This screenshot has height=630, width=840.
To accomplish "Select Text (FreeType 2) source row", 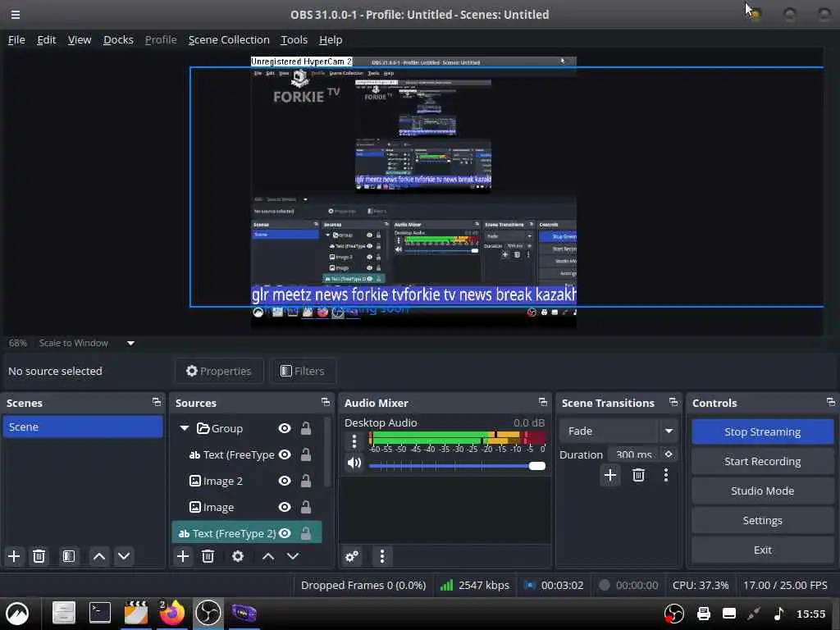I will 246,533.
